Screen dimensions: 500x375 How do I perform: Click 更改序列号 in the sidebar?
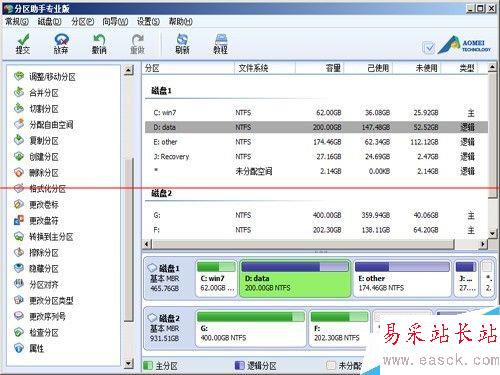click(x=40, y=316)
